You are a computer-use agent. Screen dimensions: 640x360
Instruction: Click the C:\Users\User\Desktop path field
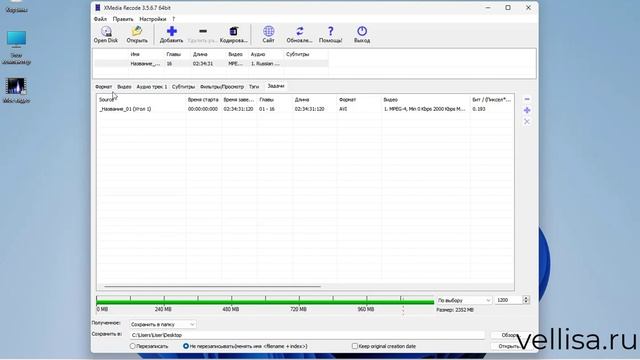point(307,335)
